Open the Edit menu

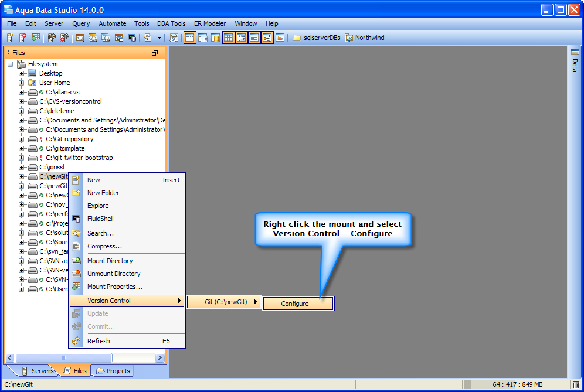tap(30, 23)
